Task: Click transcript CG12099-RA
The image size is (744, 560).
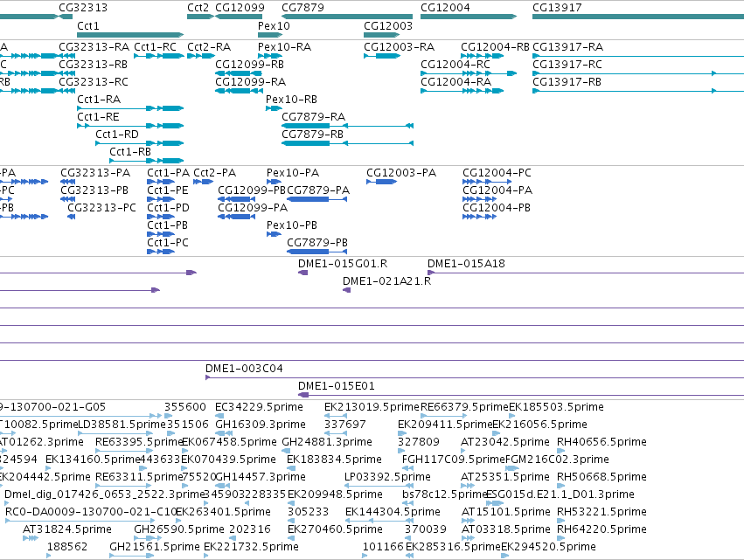Action: click(x=239, y=91)
